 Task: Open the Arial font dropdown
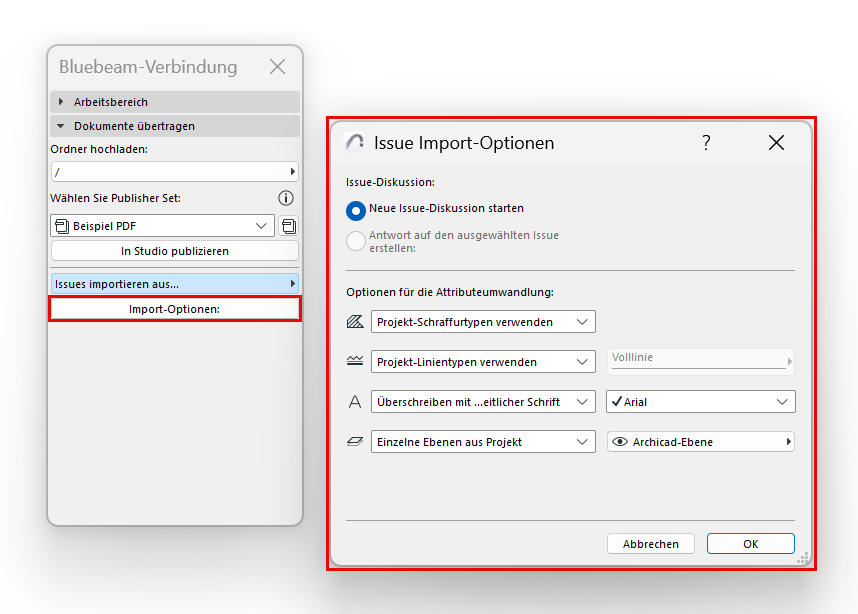pos(701,402)
